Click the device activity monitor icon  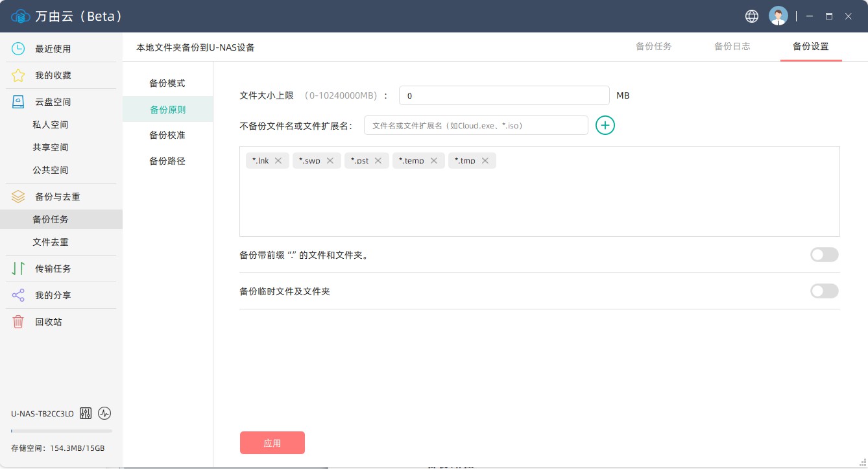click(104, 414)
